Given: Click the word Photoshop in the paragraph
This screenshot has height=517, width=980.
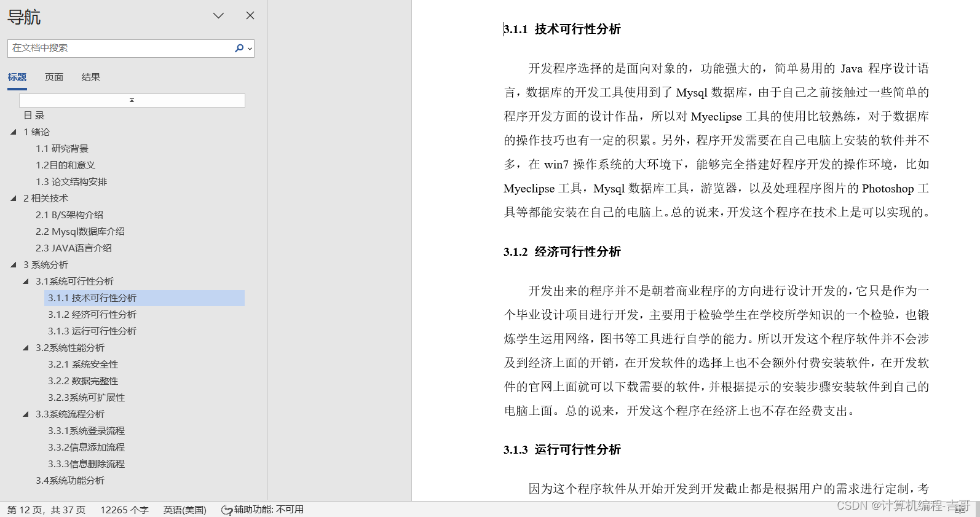Looking at the screenshot, I should point(888,189).
